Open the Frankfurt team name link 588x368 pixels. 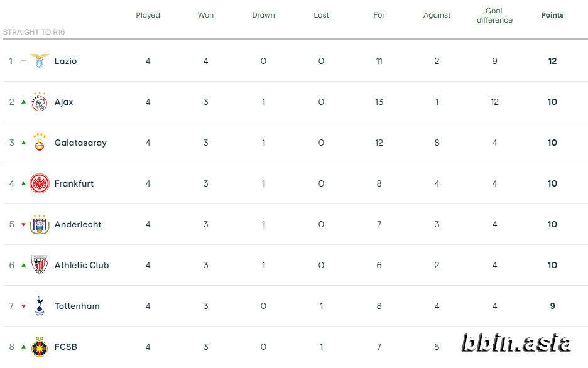coord(74,183)
